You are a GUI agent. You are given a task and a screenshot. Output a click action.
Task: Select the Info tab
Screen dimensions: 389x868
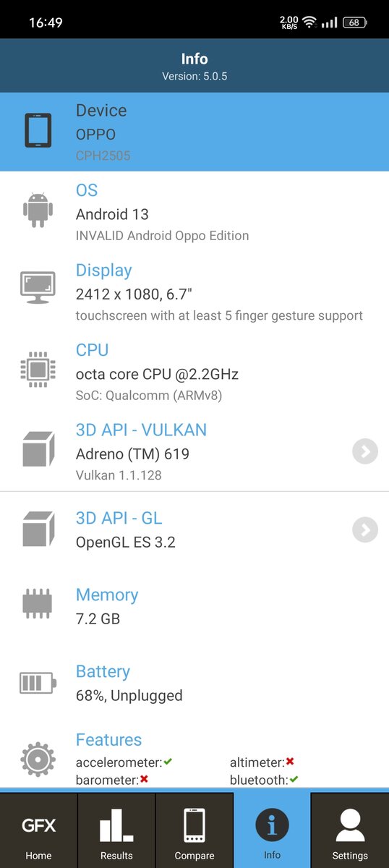point(272,830)
